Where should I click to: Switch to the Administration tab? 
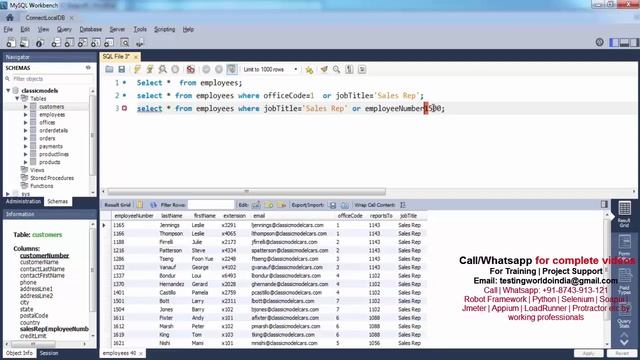pyautogui.click(x=23, y=202)
